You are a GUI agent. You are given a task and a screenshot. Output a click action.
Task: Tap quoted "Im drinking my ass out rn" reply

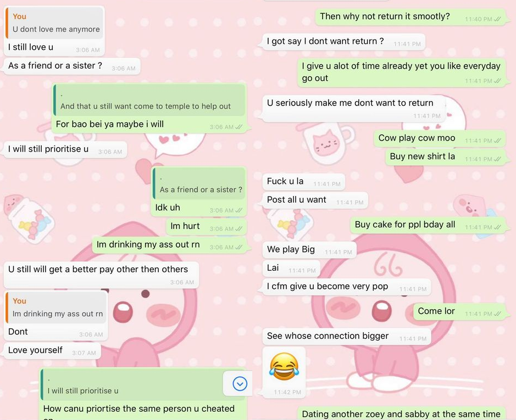click(x=56, y=307)
